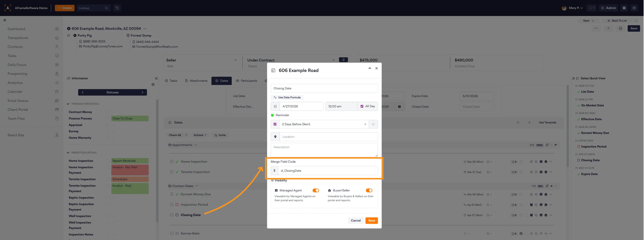The image size is (644, 240).
Task: Click Cancel in the date dialog
Action: pos(356,220)
